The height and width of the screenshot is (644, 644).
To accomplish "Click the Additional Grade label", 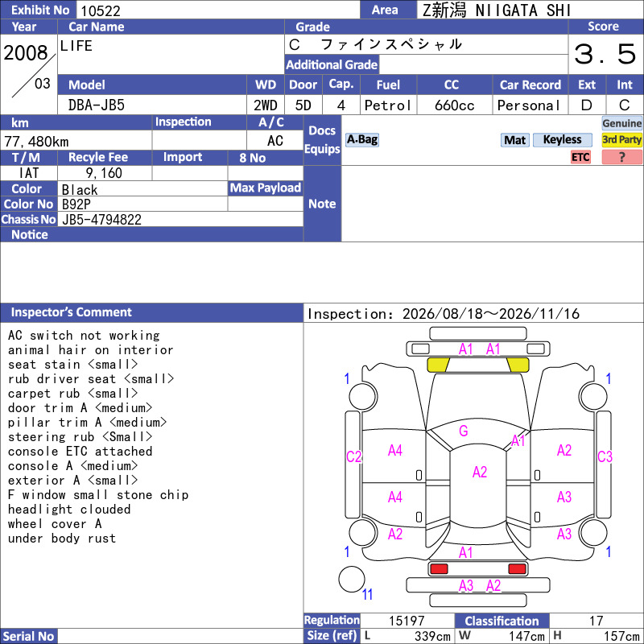I will 332,64.
